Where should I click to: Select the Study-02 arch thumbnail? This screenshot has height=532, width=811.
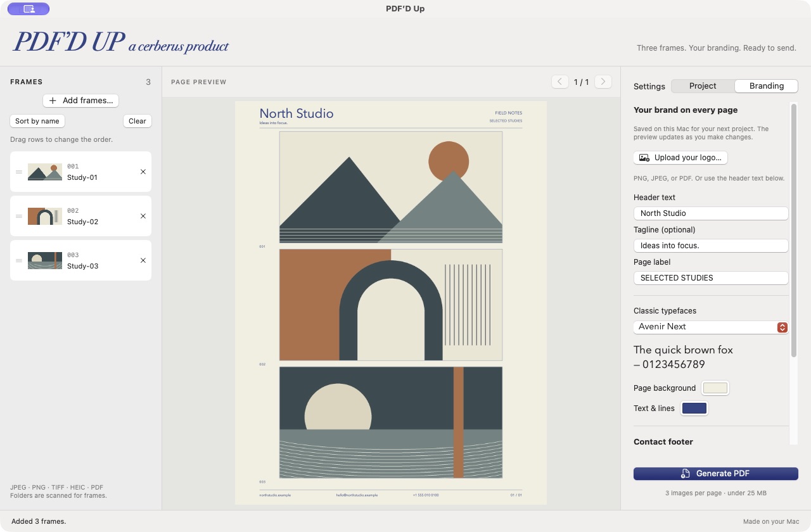coord(45,216)
